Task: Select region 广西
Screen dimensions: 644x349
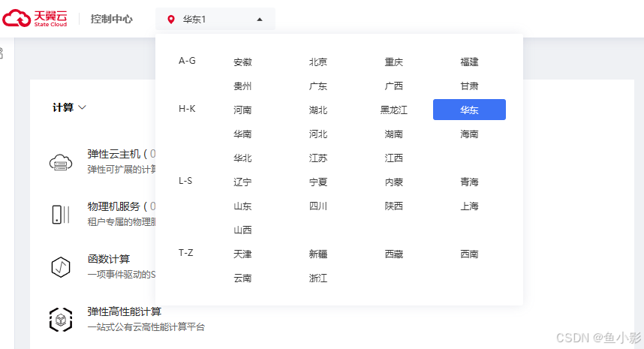Action: (394, 86)
